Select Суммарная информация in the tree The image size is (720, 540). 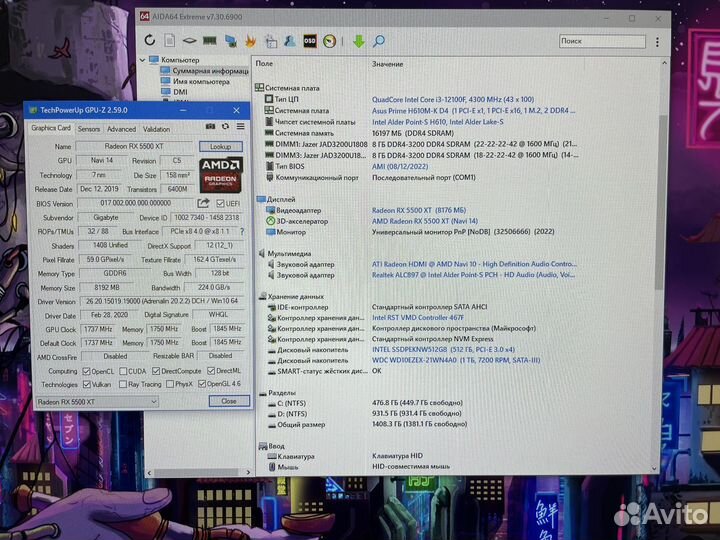pyautogui.click(x=210, y=71)
